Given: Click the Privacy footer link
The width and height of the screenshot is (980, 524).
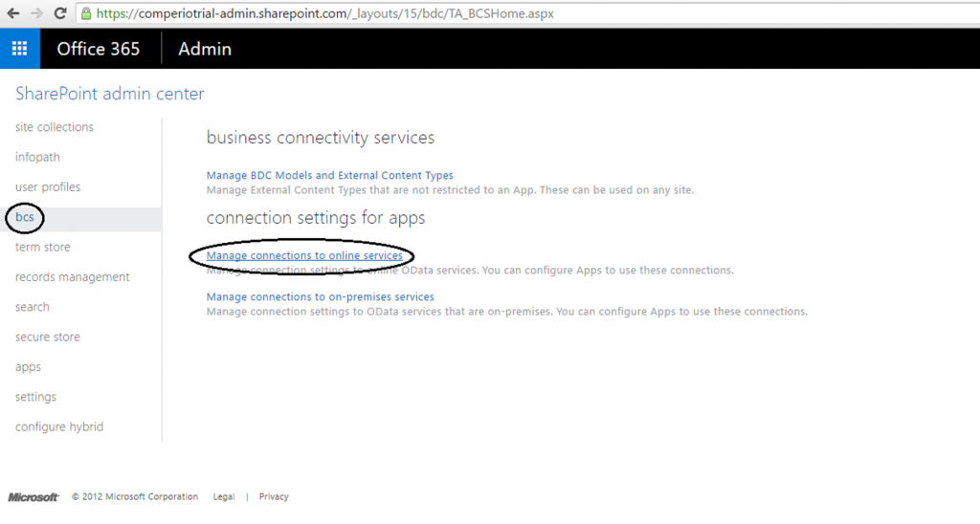Looking at the screenshot, I should tap(274, 496).
